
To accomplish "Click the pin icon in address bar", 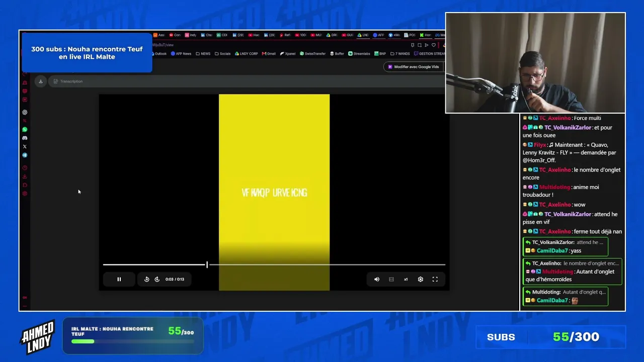I will [413, 45].
